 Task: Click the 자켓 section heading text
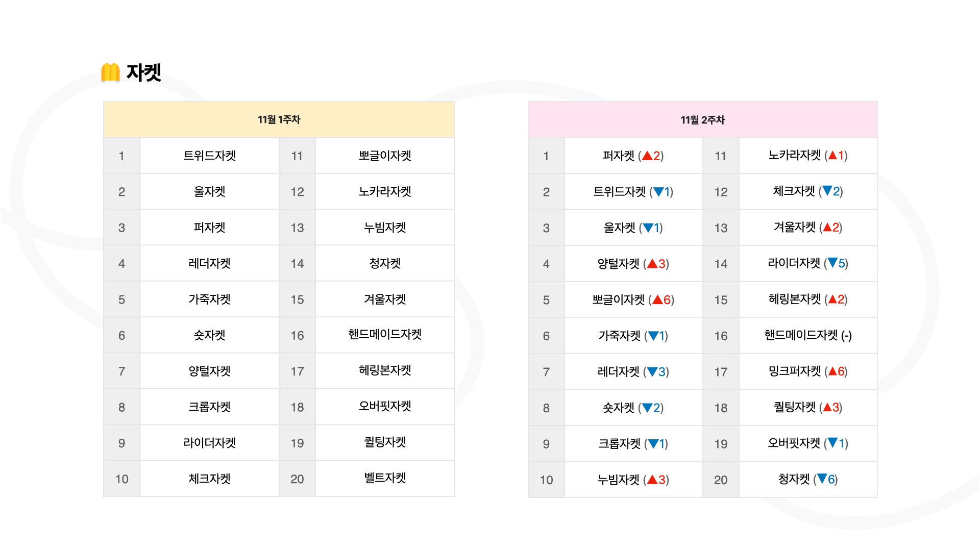point(144,72)
